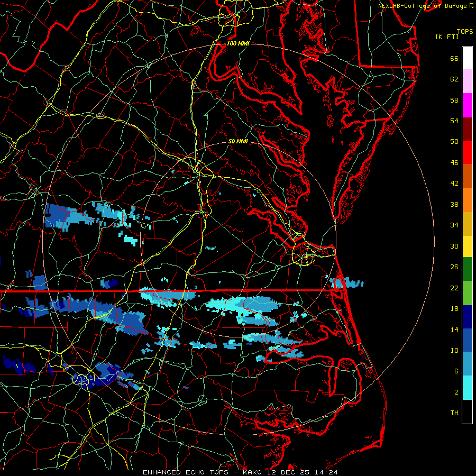476x476 pixels.
Task: Click the bright red 50 kft legend swatch
Action: tap(467, 152)
